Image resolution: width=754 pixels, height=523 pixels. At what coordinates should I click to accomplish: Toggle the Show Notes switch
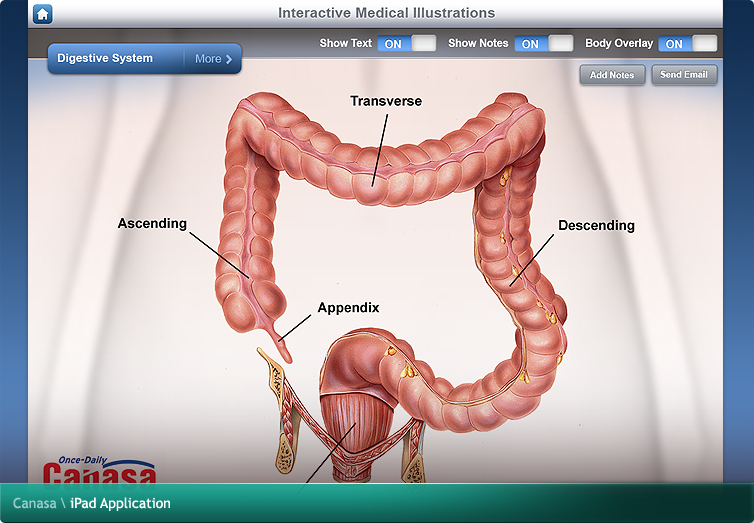[543, 44]
